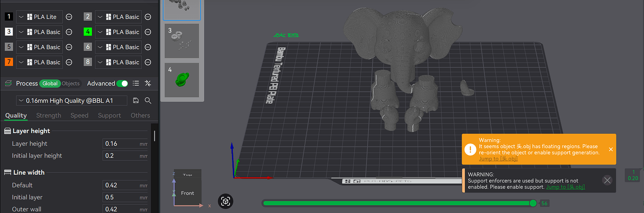Click the orange warning exclamation icon
This screenshot has height=213, width=644.
[470, 149]
